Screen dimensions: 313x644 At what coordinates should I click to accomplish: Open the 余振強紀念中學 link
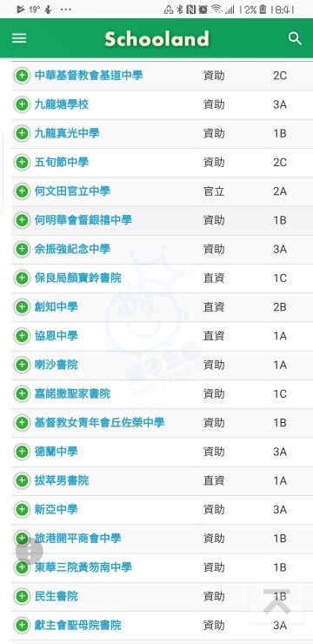(73, 249)
